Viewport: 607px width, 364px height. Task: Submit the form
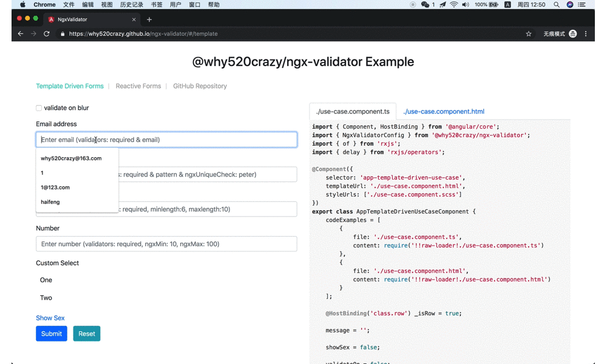pyautogui.click(x=52, y=334)
